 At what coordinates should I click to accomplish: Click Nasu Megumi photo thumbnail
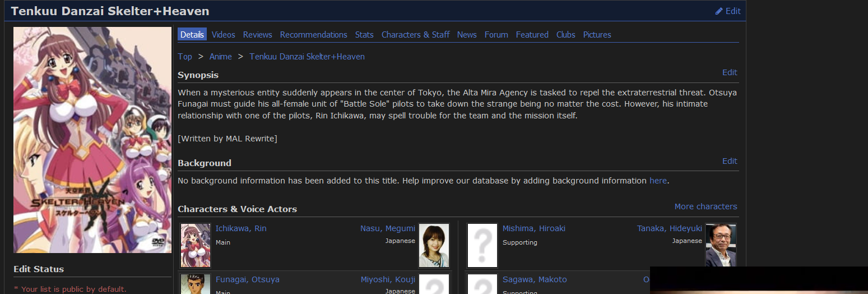click(434, 245)
